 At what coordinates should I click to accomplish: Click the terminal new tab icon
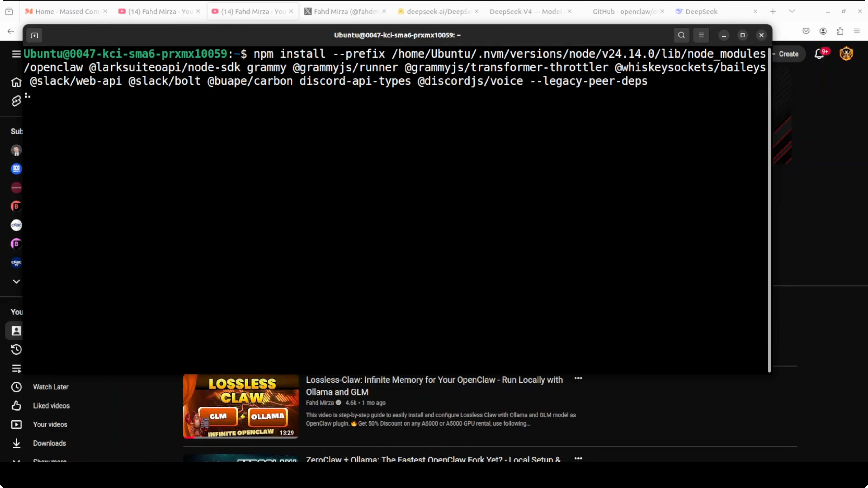tap(34, 35)
